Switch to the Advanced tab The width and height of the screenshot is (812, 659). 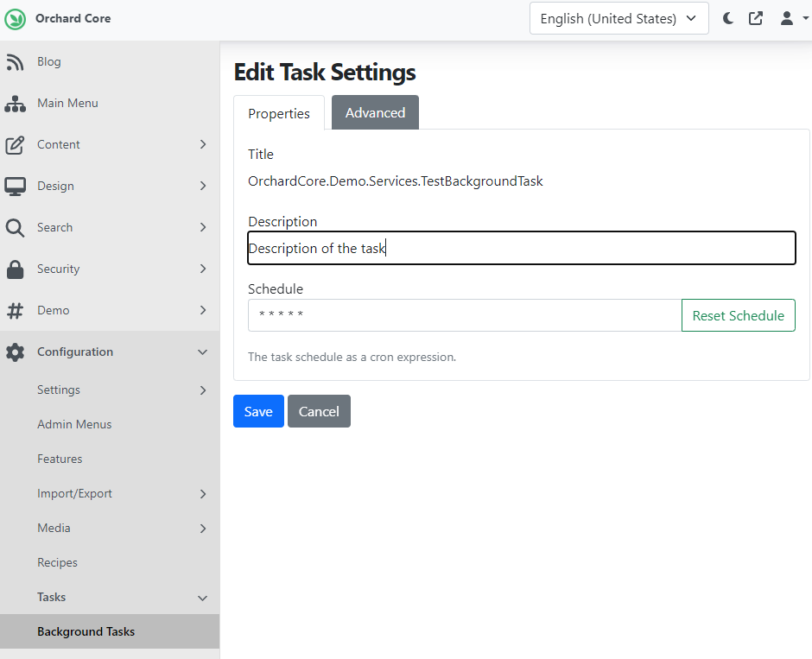tap(376, 112)
